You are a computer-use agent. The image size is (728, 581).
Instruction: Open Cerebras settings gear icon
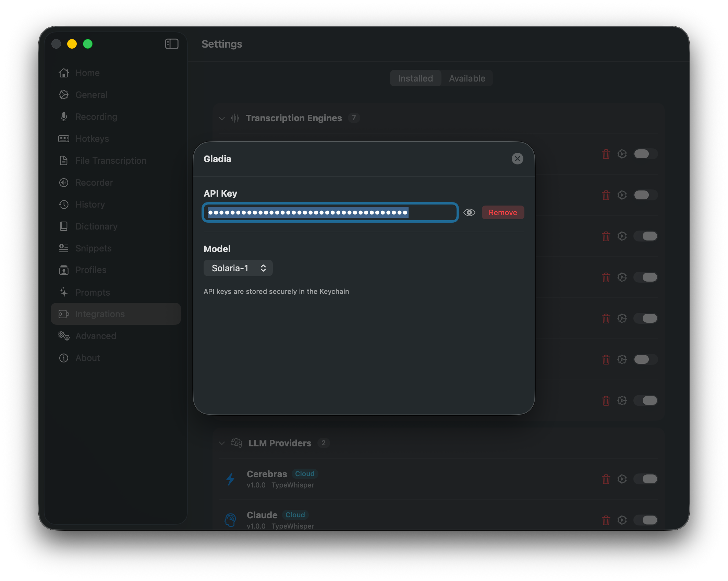pyautogui.click(x=622, y=479)
